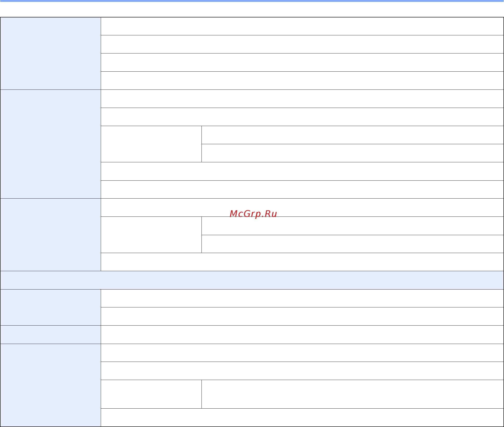Click the blue bar at page top
The image size is (504, 427).
(x=252, y=1)
